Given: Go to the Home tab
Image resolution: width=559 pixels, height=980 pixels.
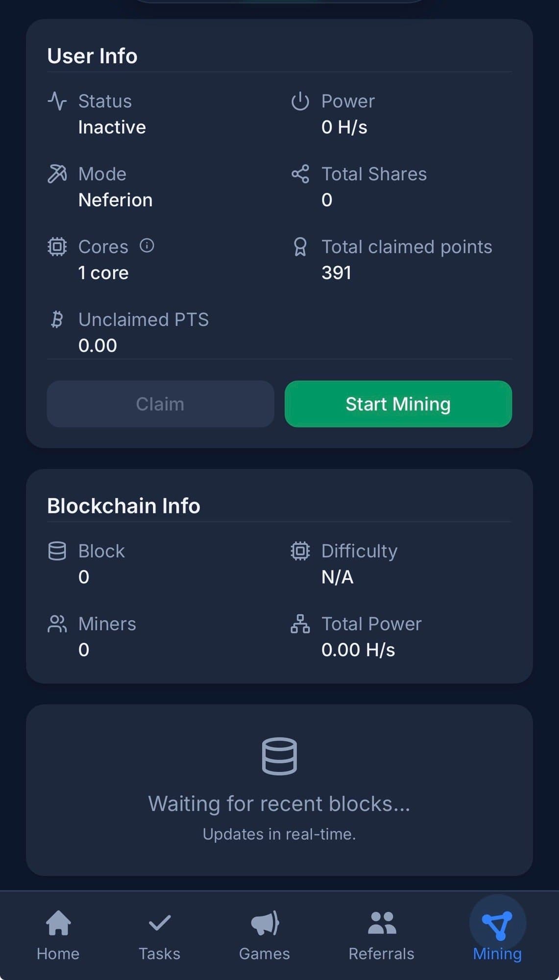Looking at the screenshot, I should [58, 934].
